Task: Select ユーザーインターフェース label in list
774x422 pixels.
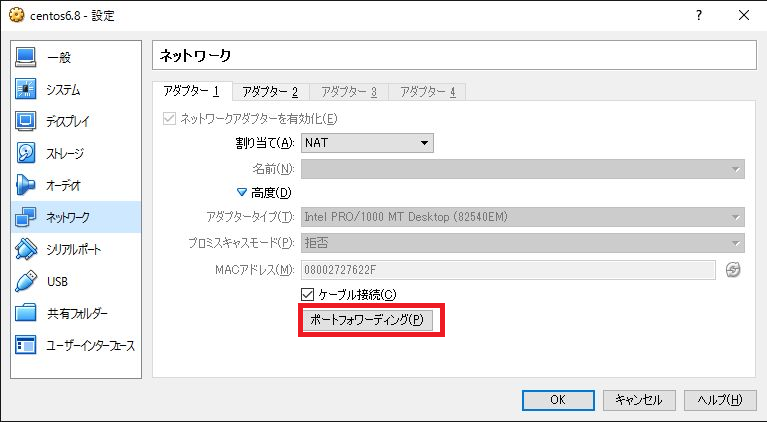Action: point(90,345)
